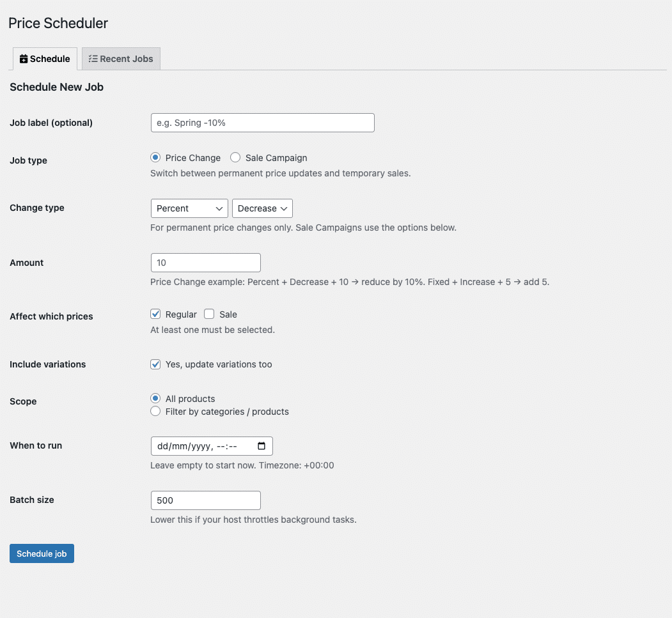Click the day segment of the date field
The width and height of the screenshot is (672, 618).
tap(162, 446)
